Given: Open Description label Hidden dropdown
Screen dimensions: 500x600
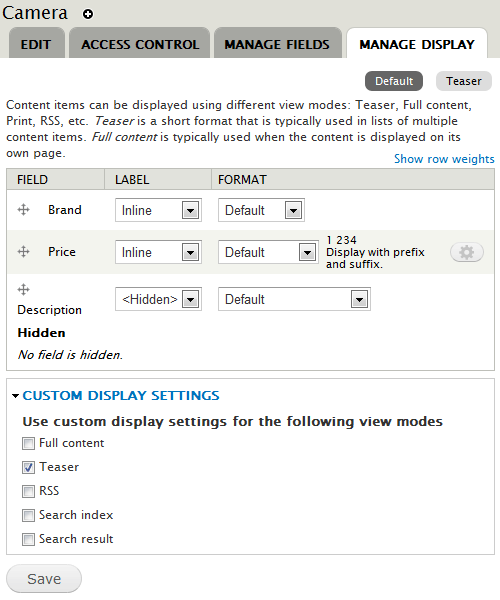Looking at the screenshot, I should (158, 299).
